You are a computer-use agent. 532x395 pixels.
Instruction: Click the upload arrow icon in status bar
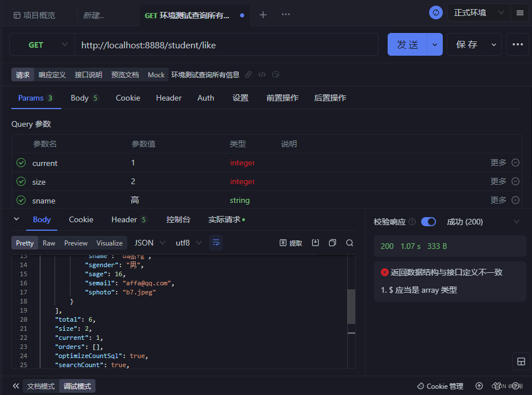point(479,386)
